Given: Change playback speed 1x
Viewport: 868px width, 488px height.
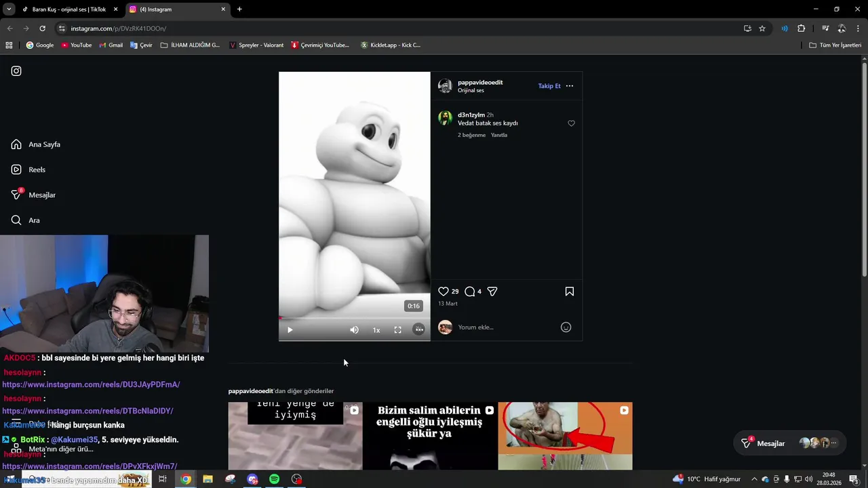Looking at the screenshot, I should point(376,330).
